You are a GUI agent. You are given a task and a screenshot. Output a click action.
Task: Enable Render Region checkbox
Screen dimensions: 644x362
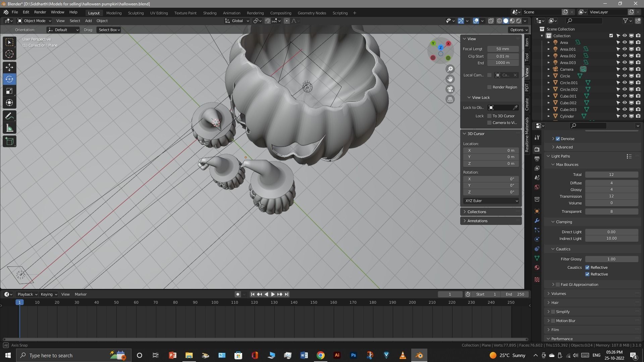489,87
